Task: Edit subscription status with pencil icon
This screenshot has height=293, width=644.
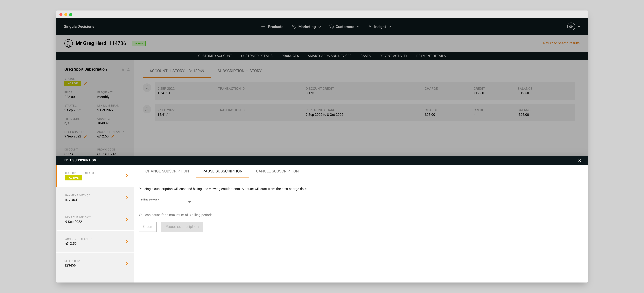Action: [85, 83]
